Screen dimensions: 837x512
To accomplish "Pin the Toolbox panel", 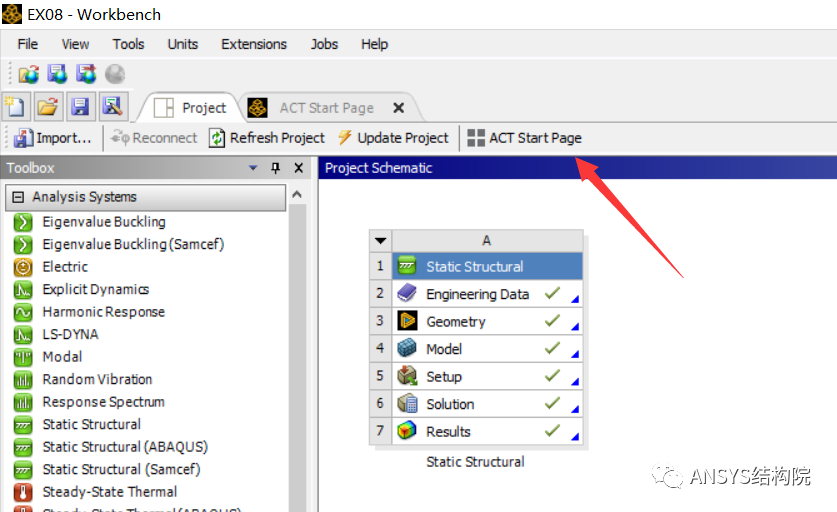I will pos(275,168).
